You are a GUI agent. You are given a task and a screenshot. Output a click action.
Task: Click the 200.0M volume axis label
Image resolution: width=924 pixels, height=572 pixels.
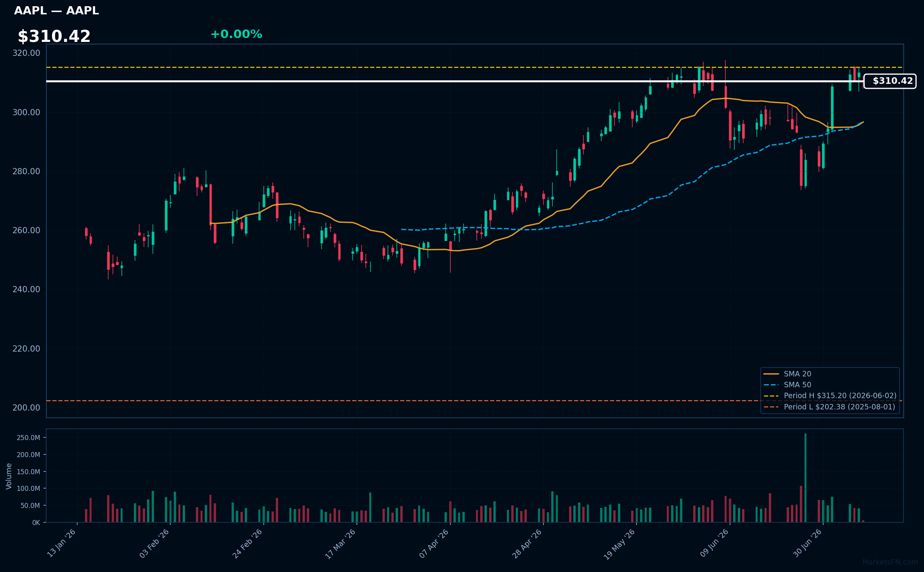28,455
